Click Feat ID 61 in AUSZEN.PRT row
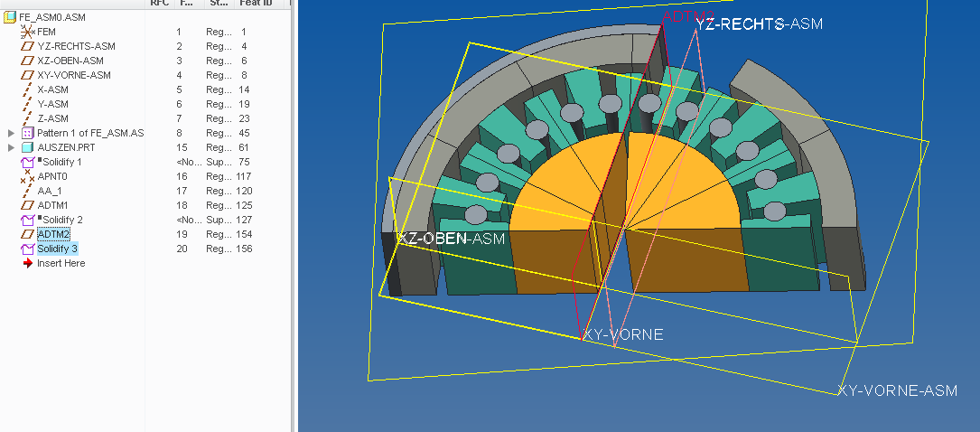Screen dimensions: 980x432 [244, 147]
